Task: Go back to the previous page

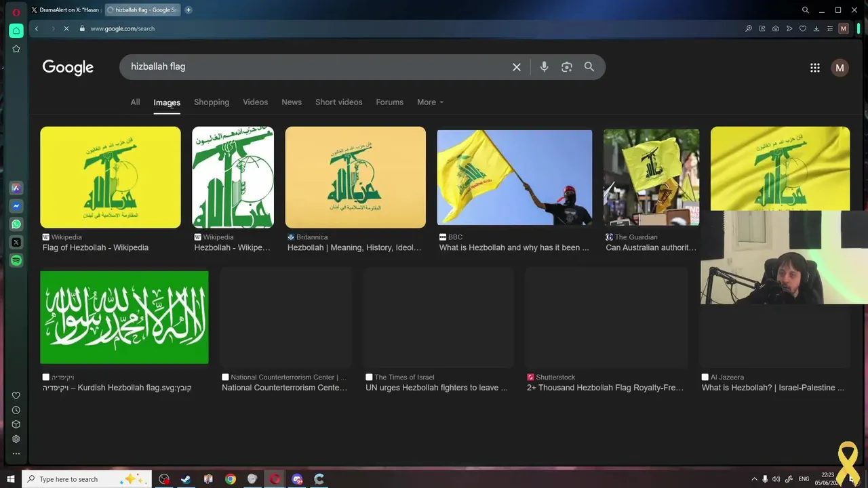Action: tap(37, 28)
